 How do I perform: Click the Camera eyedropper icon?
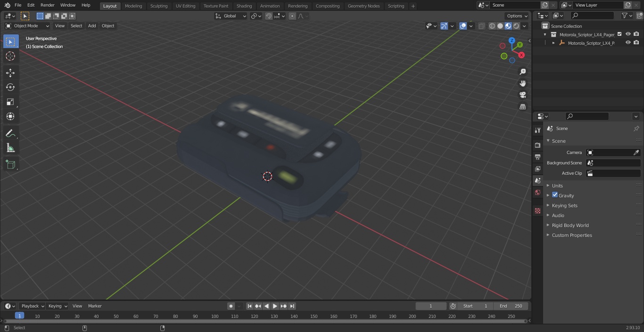point(636,153)
